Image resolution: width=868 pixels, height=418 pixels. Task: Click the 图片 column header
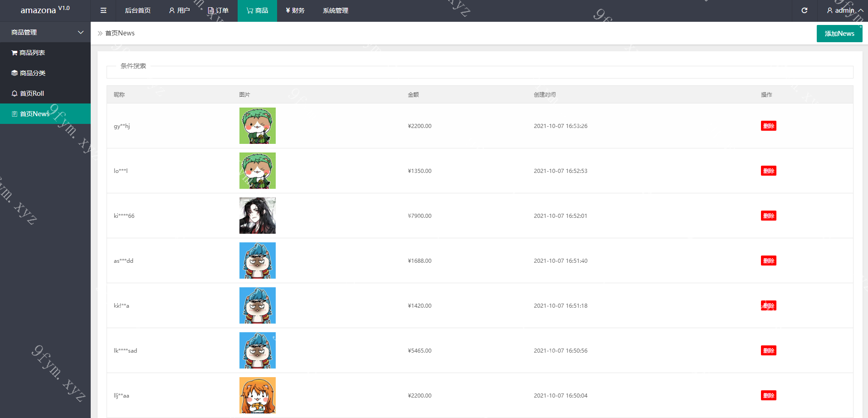(x=244, y=94)
